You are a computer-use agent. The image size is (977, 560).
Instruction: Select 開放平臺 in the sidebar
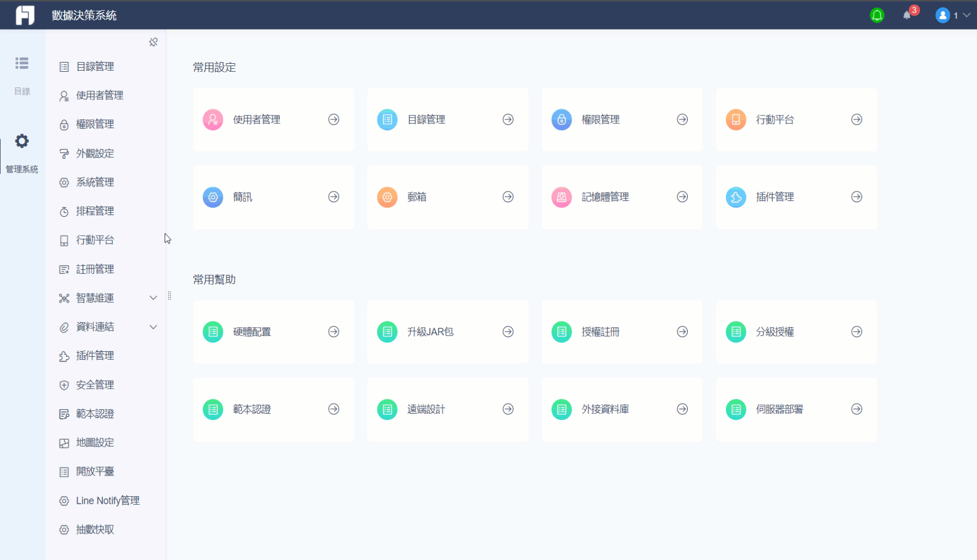pyautogui.click(x=106, y=472)
